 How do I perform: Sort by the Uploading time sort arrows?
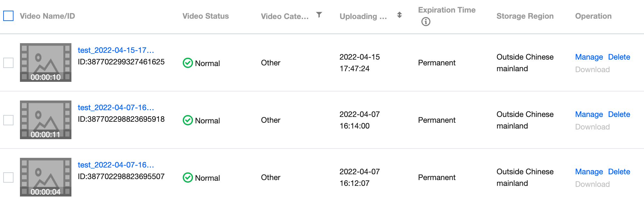[x=399, y=14]
